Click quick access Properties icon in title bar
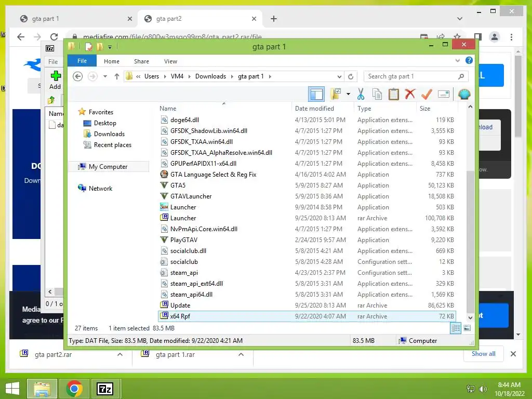The image size is (532, 399). (x=88, y=47)
